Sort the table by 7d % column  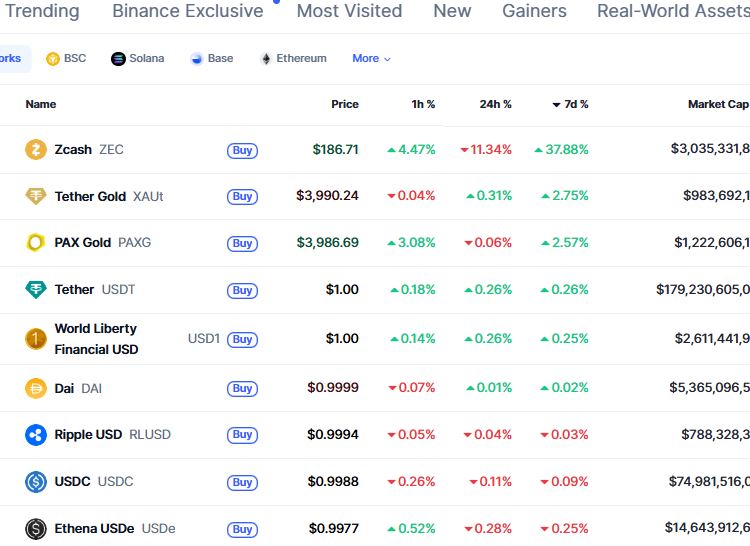[570, 104]
